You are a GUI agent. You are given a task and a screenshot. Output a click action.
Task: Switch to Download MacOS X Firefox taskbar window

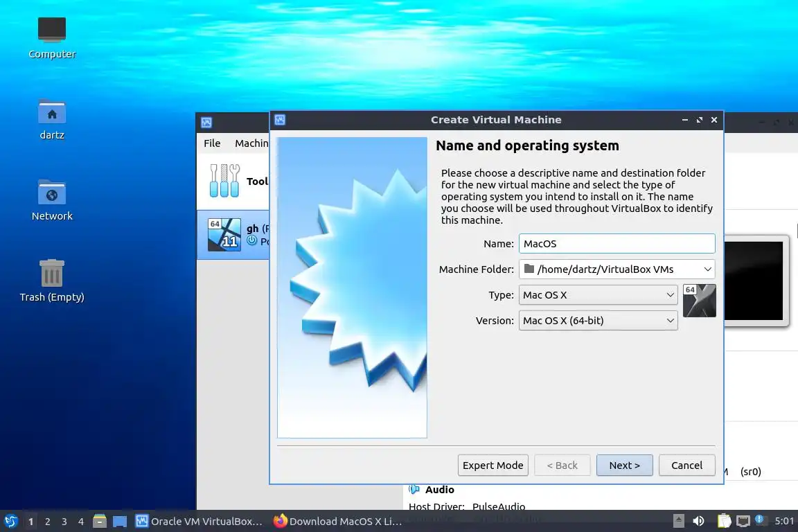(x=338, y=522)
